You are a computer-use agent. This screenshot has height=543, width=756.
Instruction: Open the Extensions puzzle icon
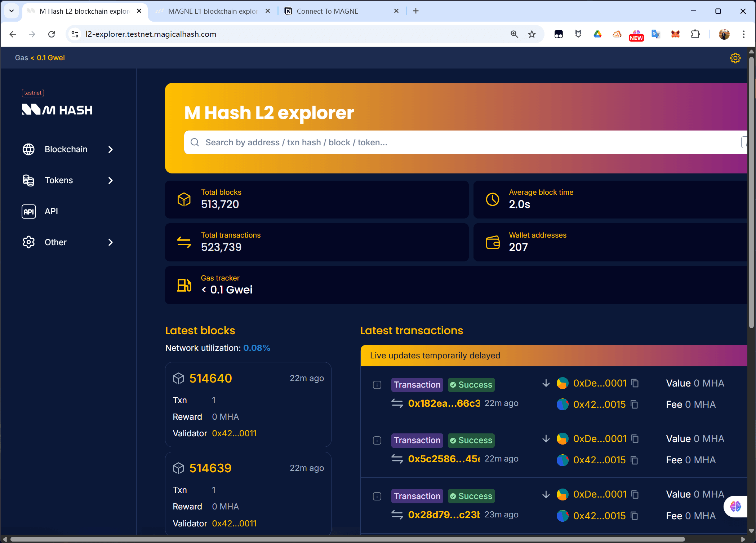695,34
